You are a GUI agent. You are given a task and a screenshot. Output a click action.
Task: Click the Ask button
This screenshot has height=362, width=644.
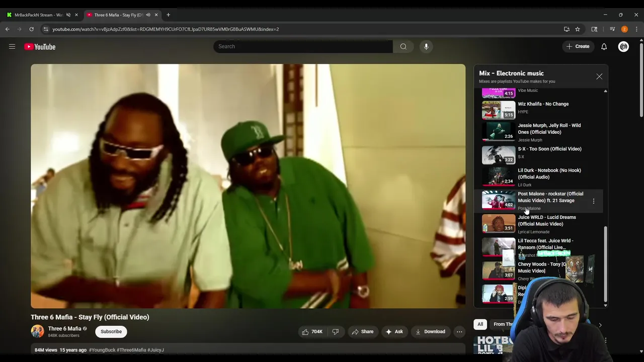(x=394, y=332)
